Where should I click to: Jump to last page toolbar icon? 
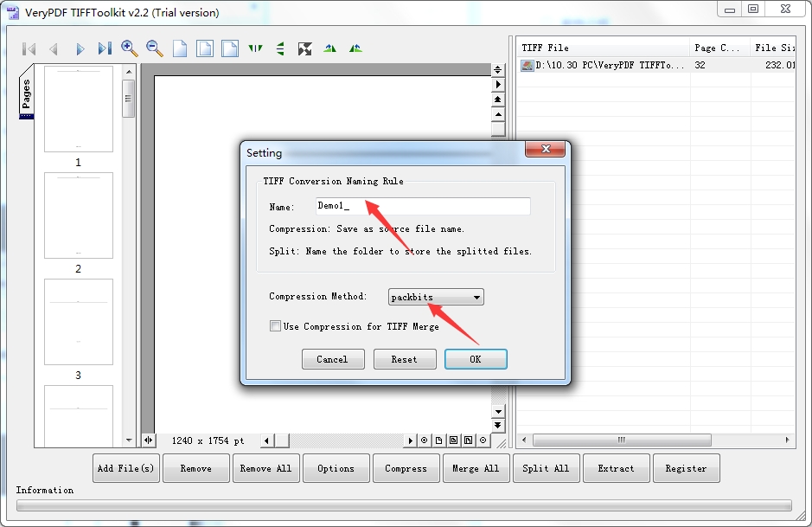tap(104, 48)
